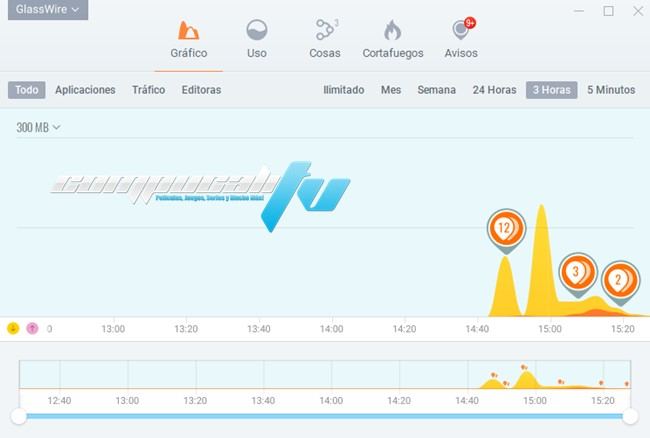Select the Tráfico filter
Screen dimensions: 650x438
148,90
